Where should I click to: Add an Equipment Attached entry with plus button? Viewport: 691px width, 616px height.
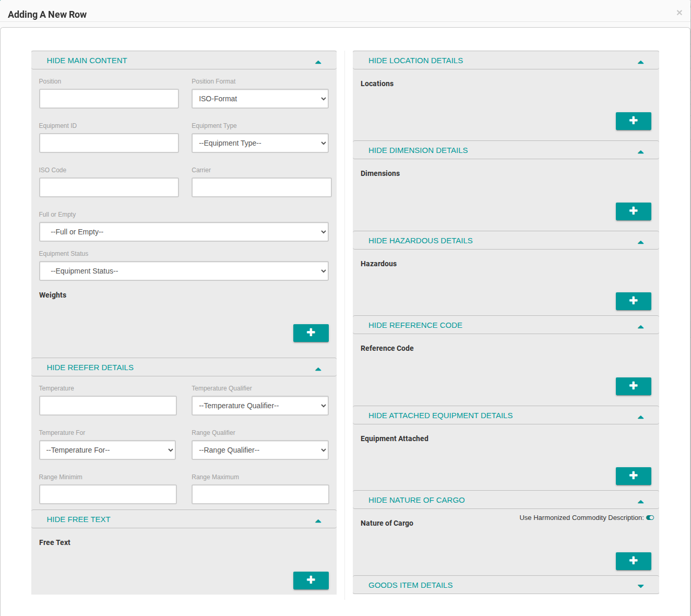point(634,476)
